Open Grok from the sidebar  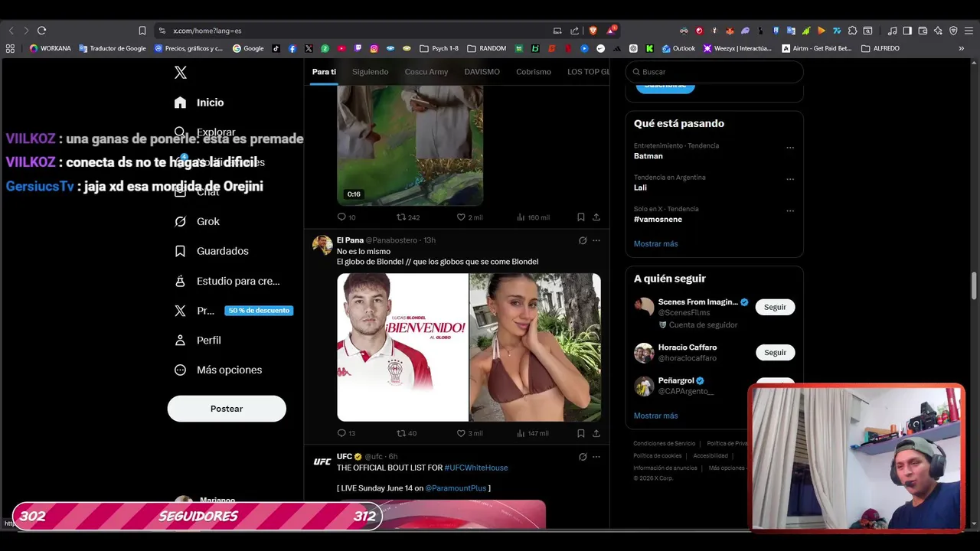click(x=197, y=221)
